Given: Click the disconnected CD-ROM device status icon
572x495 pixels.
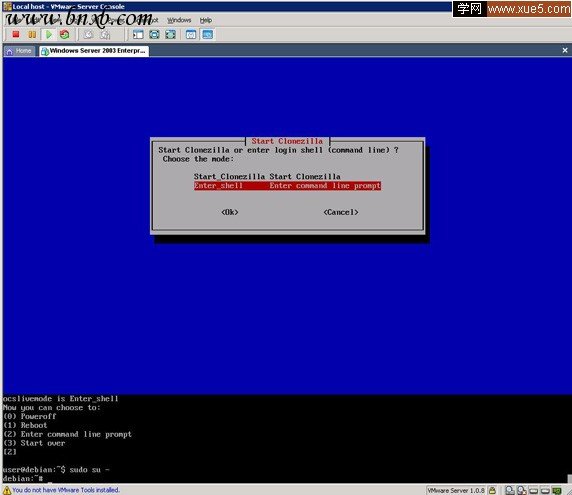Looking at the screenshot, I should coord(522,491).
